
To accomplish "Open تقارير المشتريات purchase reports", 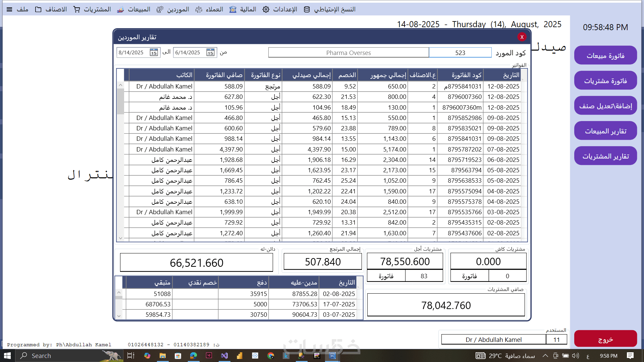I will click(605, 156).
